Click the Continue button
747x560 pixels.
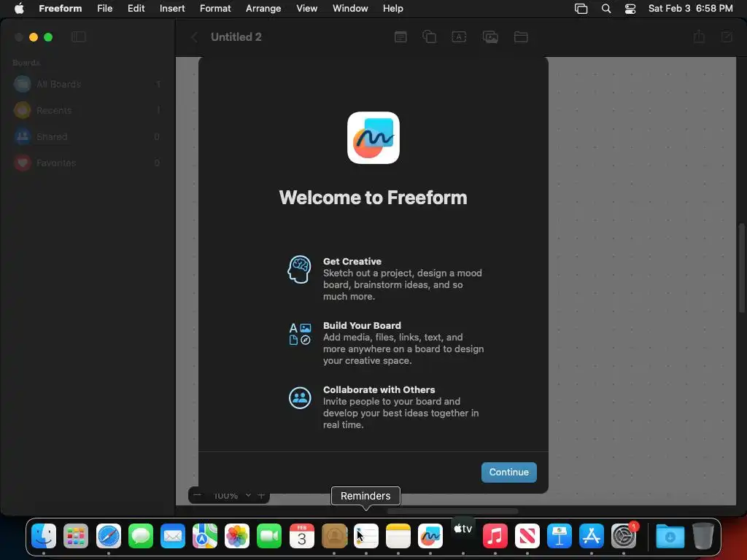tap(508, 472)
